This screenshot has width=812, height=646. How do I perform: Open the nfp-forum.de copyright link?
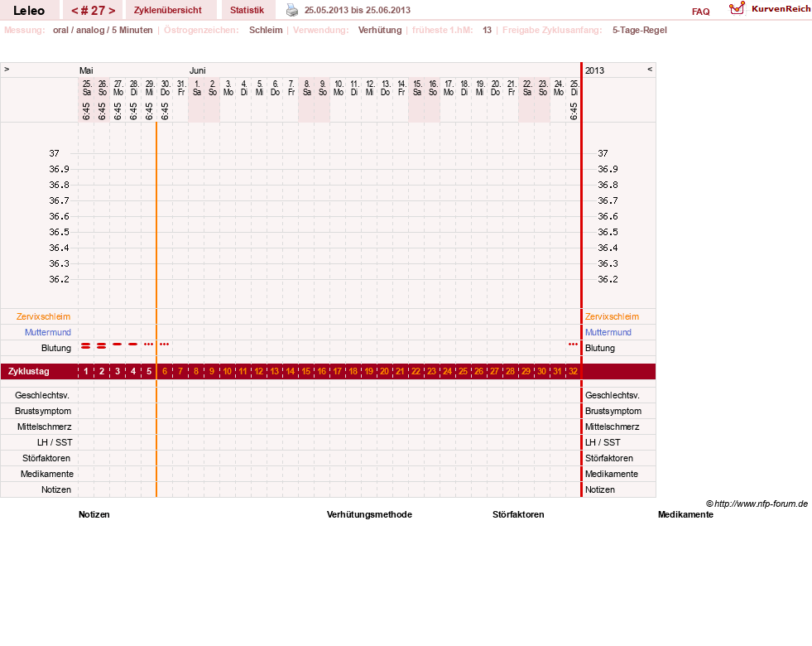coord(757,504)
